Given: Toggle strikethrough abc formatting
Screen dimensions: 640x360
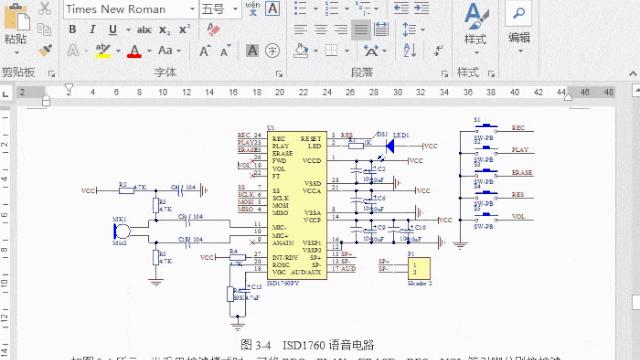Looking at the screenshot, I should point(144,29).
